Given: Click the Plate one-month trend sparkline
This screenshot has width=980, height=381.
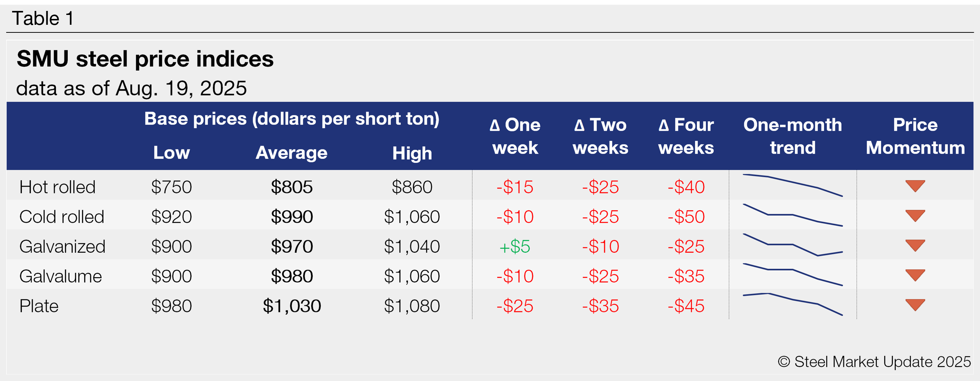Looking at the screenshot, I should (x=792, y=304).
